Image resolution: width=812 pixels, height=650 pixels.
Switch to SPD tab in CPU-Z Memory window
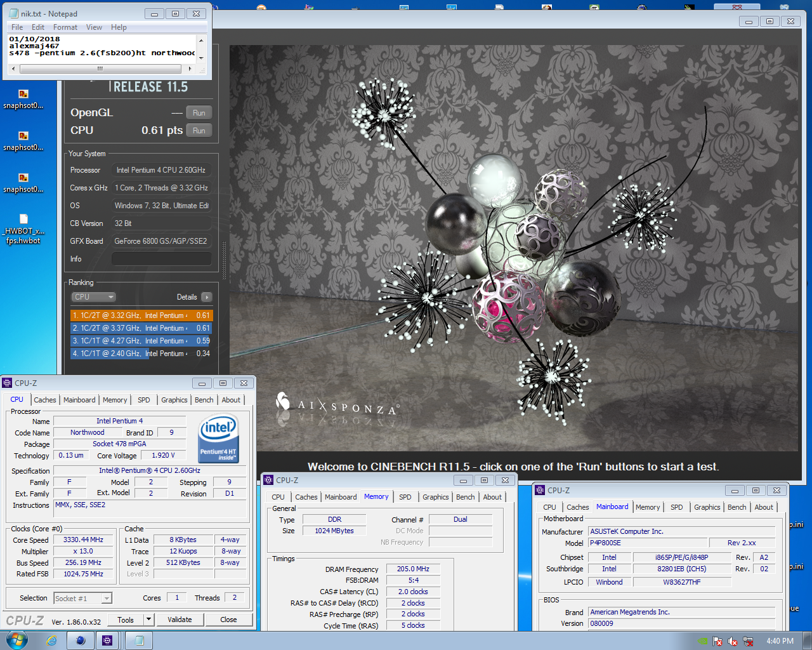[x=405, y=497]
